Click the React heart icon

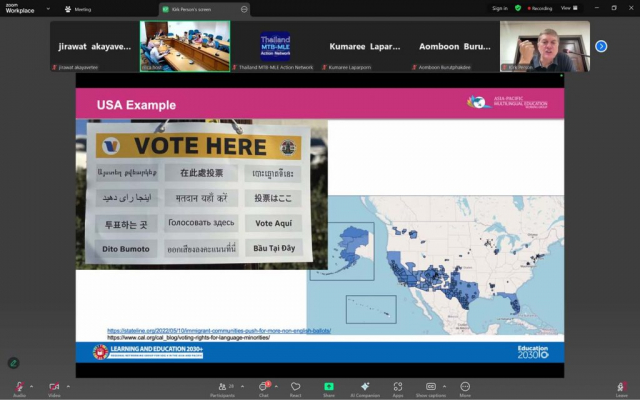[x=296, y=386]
